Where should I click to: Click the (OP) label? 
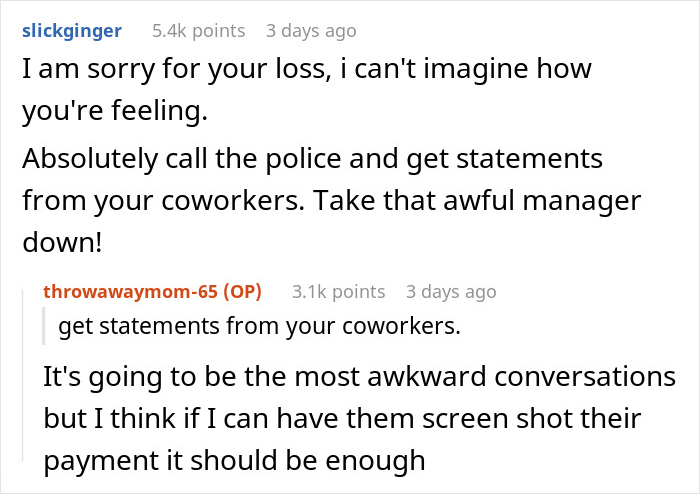(241, 292)
